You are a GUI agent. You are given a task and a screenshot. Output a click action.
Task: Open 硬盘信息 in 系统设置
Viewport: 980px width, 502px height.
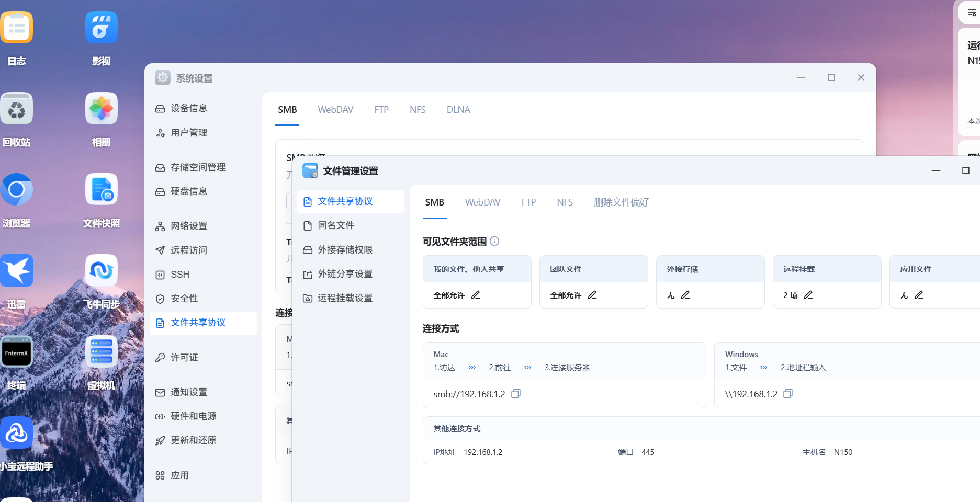[203, 191]
